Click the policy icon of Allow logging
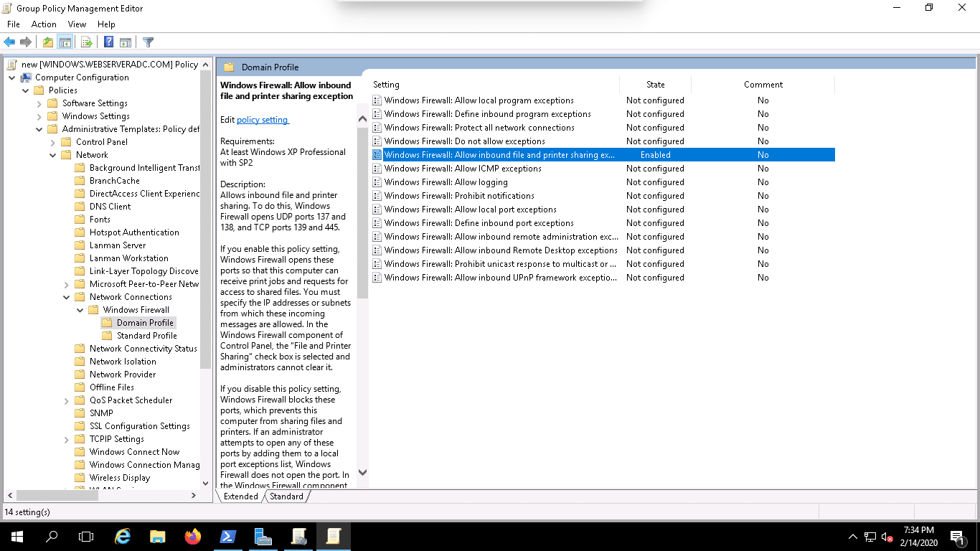Screen dimensions: 980x551 (x=377, y=182)
